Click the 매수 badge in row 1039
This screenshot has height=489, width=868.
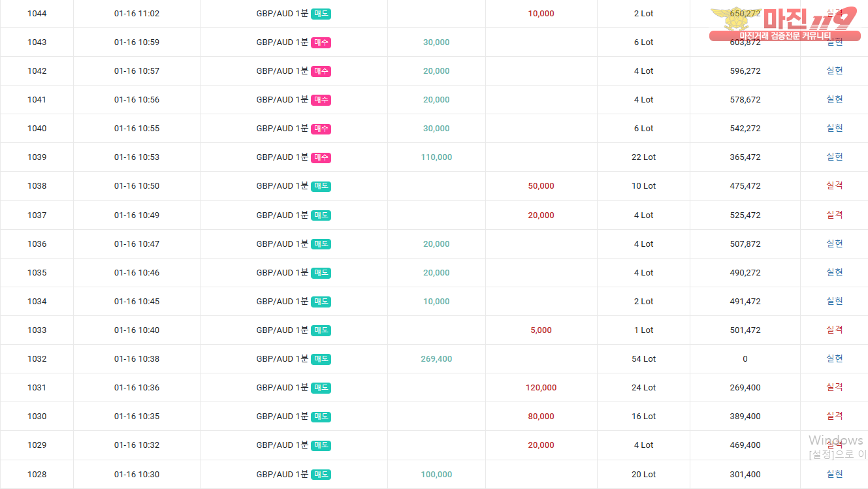[321, 157]
